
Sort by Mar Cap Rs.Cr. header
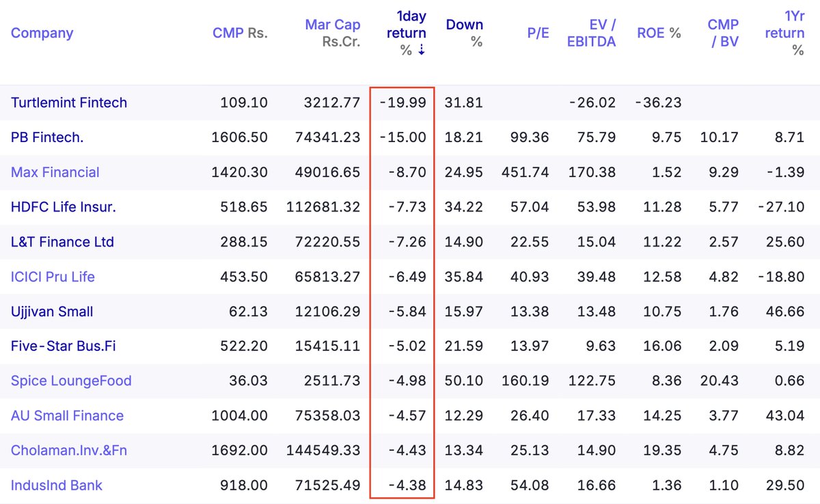coord(333,33)
